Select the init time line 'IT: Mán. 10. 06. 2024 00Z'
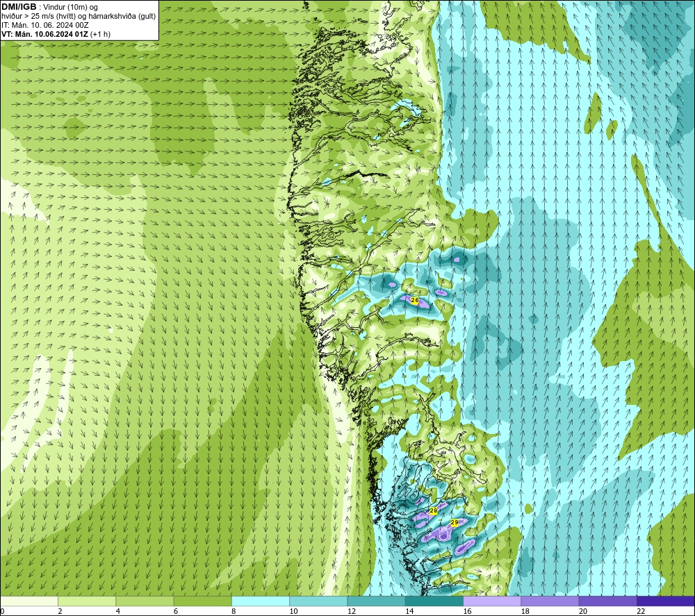Screen dimensions: 695x616 (44, 25)
